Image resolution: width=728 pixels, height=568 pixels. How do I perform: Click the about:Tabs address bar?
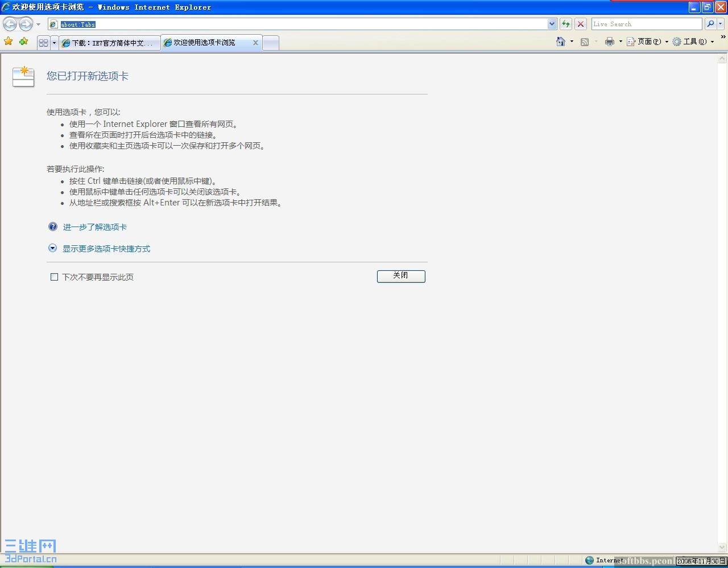click(x=298, y=24)
